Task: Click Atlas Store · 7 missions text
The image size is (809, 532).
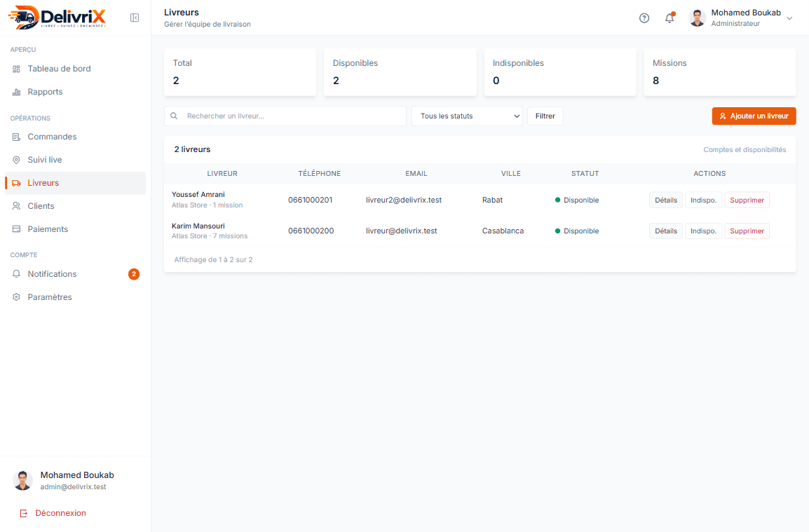Action: (210, 236)
